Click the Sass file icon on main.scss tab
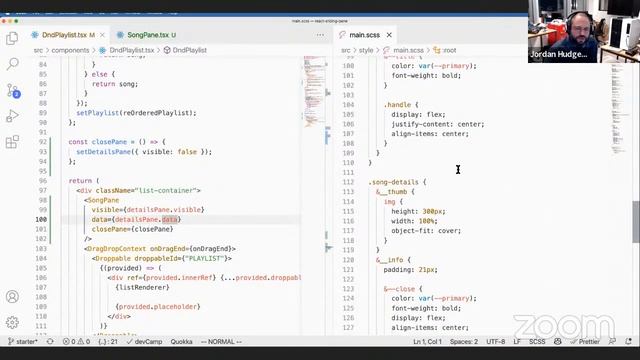Viewport: 640px width, 360px height. pos(342,35)
